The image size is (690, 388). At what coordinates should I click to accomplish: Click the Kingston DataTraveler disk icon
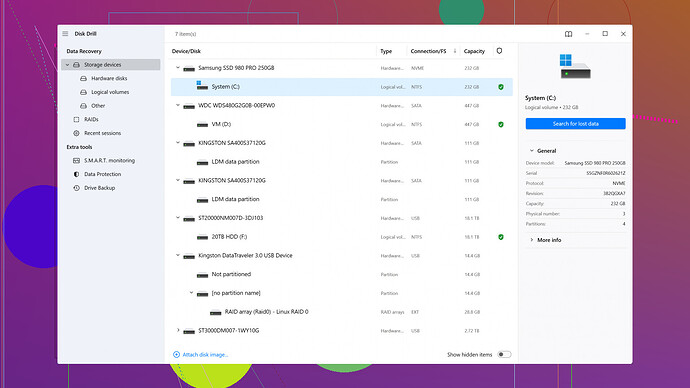click(x=189, y=256)
